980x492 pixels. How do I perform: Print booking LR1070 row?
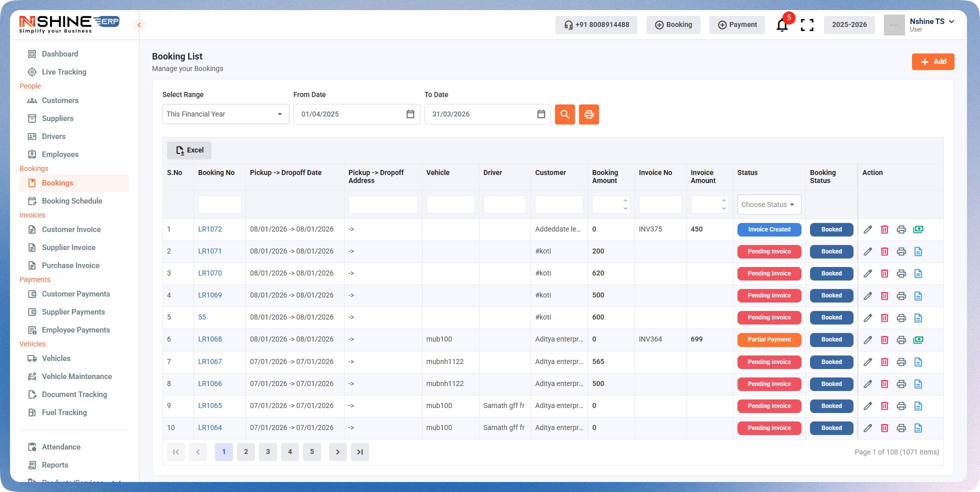pyautogui.click(x=901, y=273)
